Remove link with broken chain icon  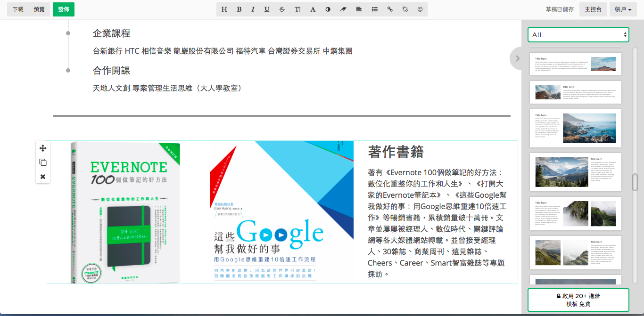(405, 9)
